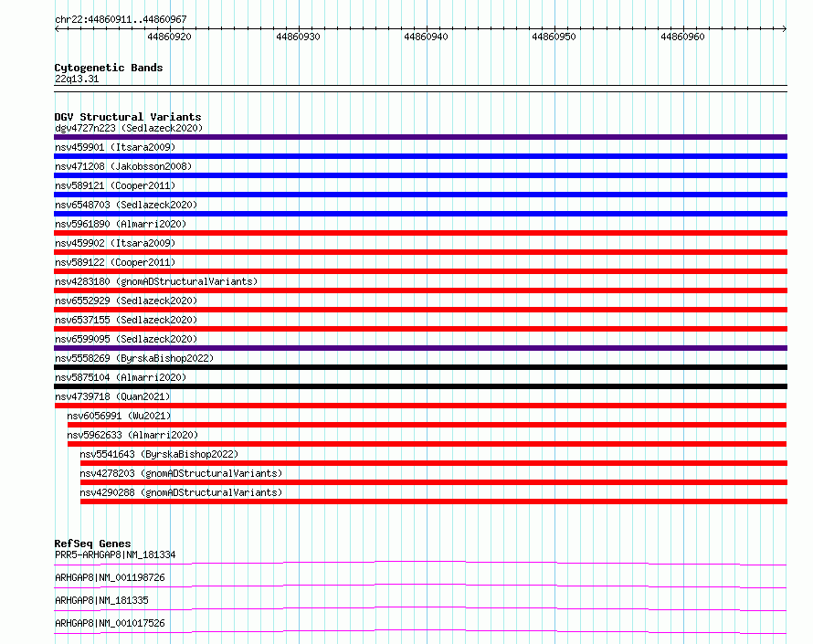Open the nsv6537155 (Sedlazeck2020) entry
The image size is (813, 644).
126,320
